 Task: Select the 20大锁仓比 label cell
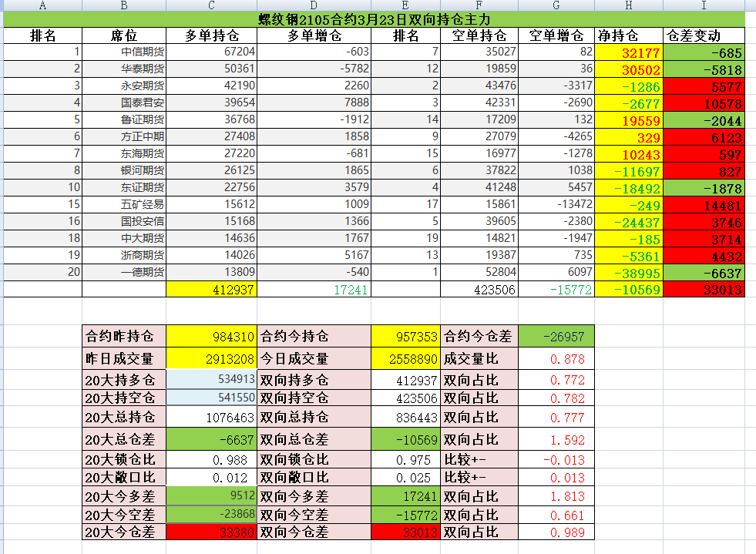click(123, 459)
